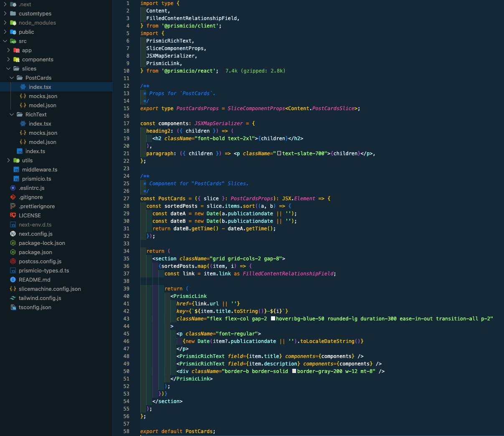Open index.tsx inside the RichText folder

(x=40, y=123)
